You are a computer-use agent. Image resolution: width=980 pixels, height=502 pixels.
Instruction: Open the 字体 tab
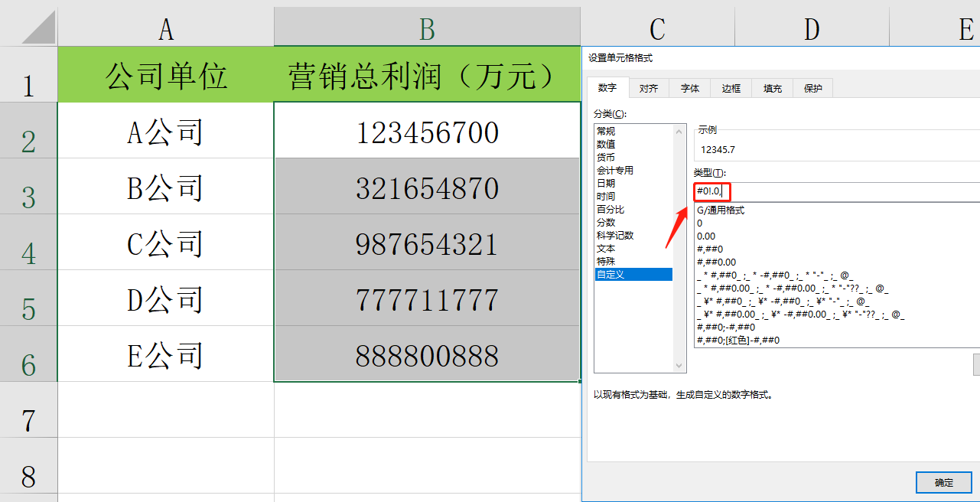690,88
